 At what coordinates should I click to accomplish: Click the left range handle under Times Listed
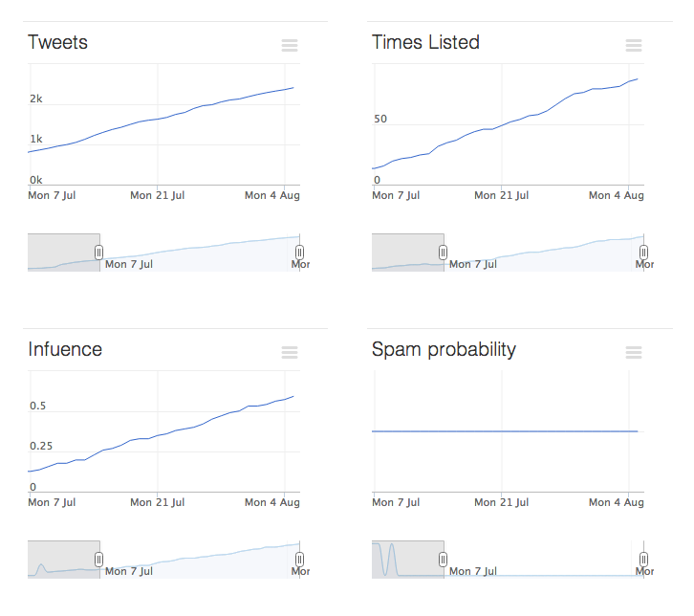[x=444, y=252]
